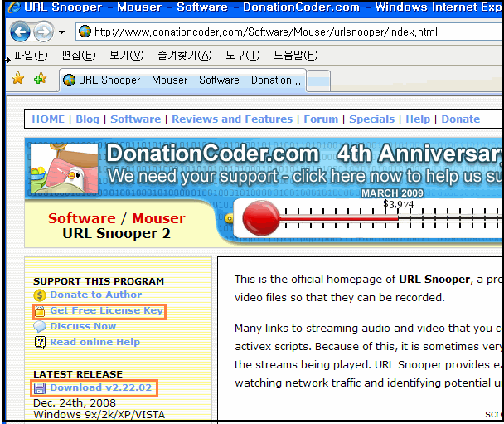
Task: Click the Software breadcrumb heading
Action: click(x=82, y=218)
